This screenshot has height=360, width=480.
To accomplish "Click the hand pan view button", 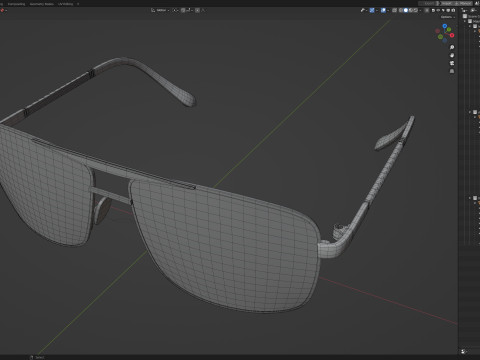I will 452,55.
